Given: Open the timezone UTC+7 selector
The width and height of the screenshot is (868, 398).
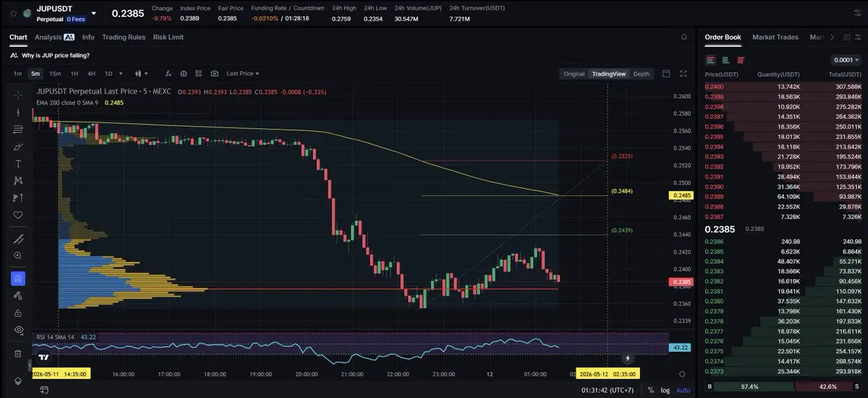Looking at the screenshot, I should point(608,390).
